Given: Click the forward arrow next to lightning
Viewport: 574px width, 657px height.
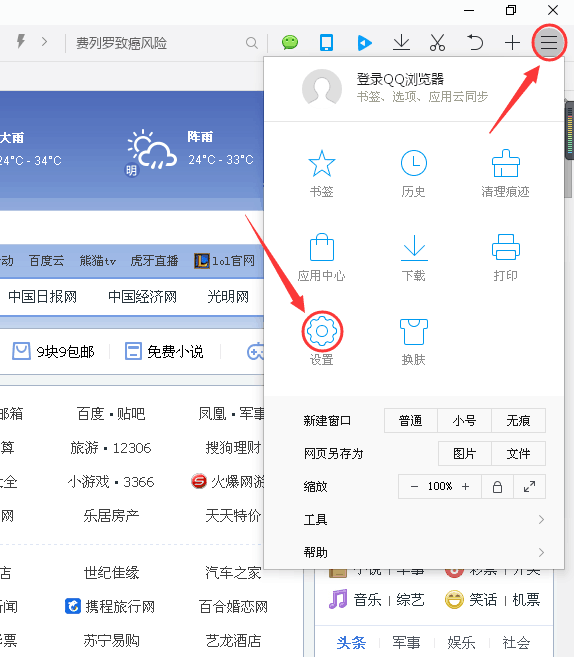Looking at the screenshot, I should (44, 42).
